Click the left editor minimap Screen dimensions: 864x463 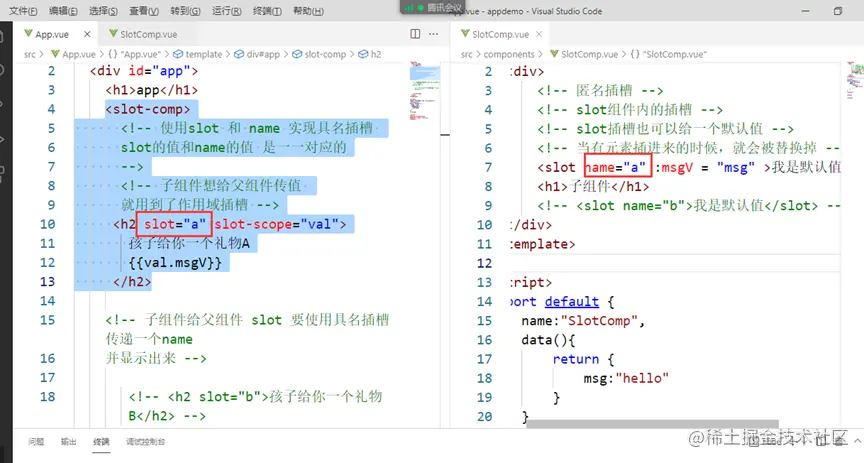(x=424, y=91)
